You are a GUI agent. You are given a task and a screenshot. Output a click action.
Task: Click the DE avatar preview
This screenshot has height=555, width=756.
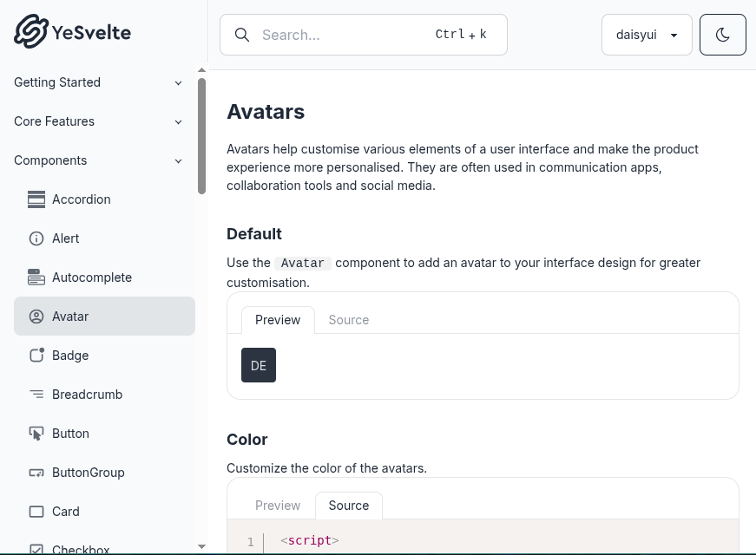click(259, 365)
